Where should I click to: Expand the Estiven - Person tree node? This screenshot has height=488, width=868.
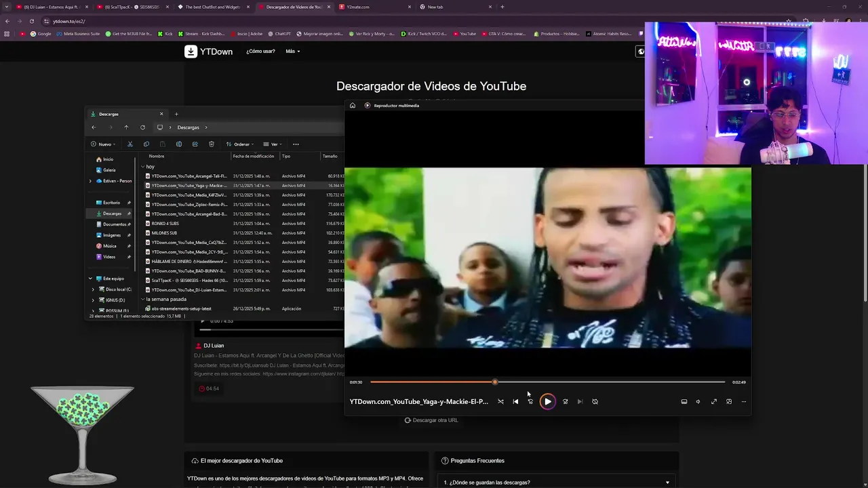coord(90,181)
